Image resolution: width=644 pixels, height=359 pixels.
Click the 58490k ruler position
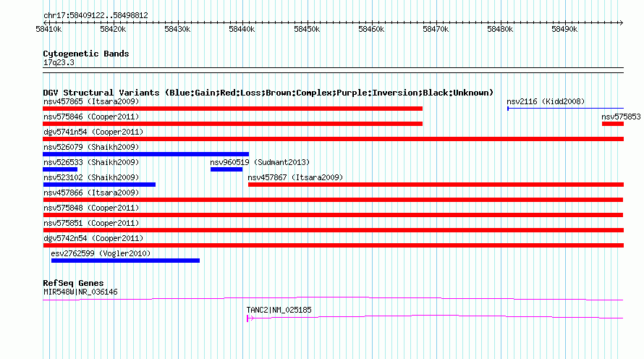point(564,29)
